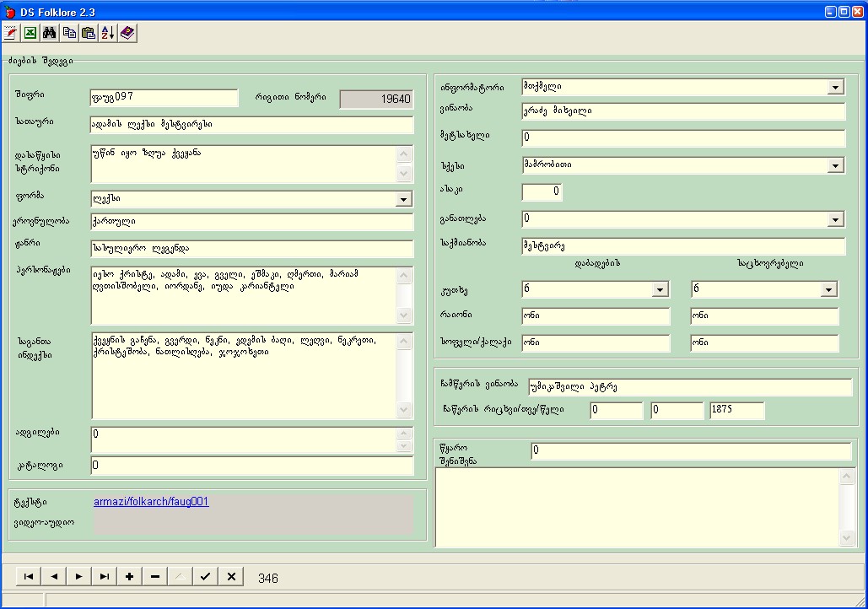
Task: Post changes with the checkmark button
Action: click(205, 576)
